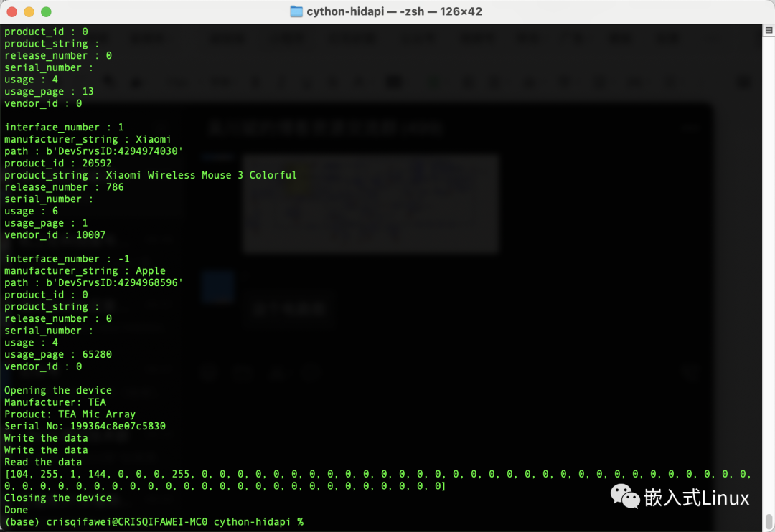Click the split pane icon at the top right
The width and height of the screenshot is (775, 532).
click(769, 30)
